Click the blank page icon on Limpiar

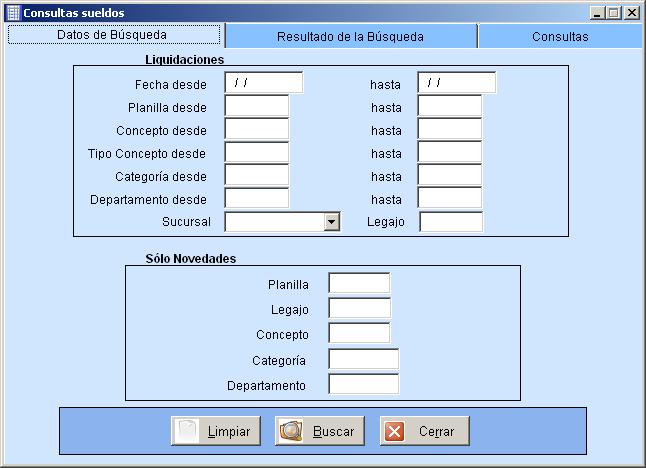click(187, 431)
